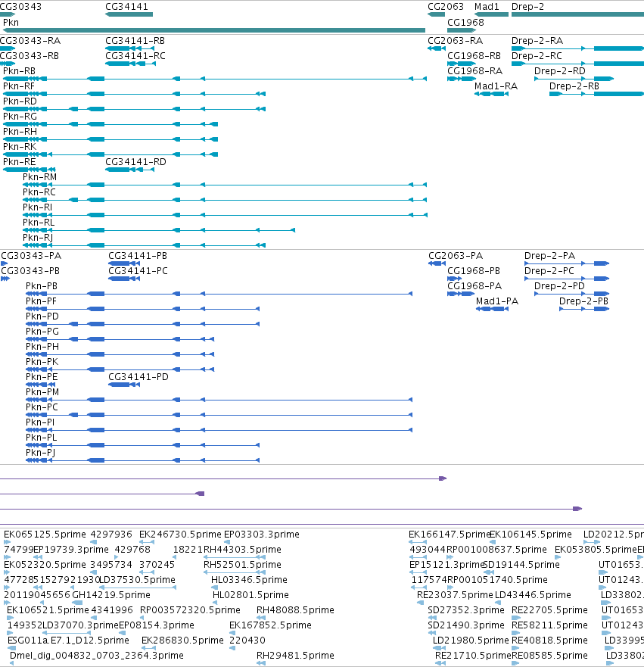The width and height of the screenshot is (644, 667).
Task: Select EST SD27352.3prime
Action: pyautogui.click(x=466, y=609)
